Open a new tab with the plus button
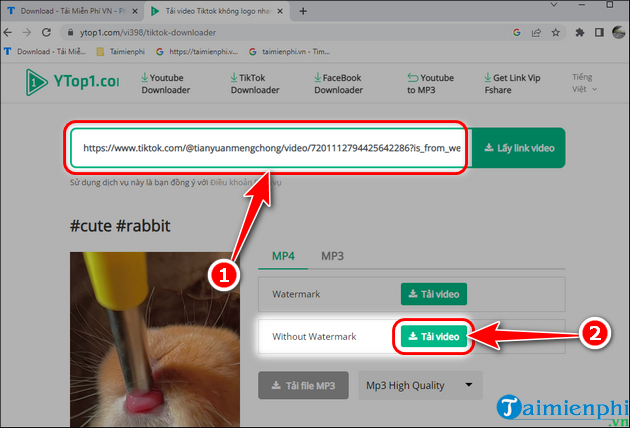The width and height of the screenshot is (630, 428). pyautogui.click(x=303, y=11)
